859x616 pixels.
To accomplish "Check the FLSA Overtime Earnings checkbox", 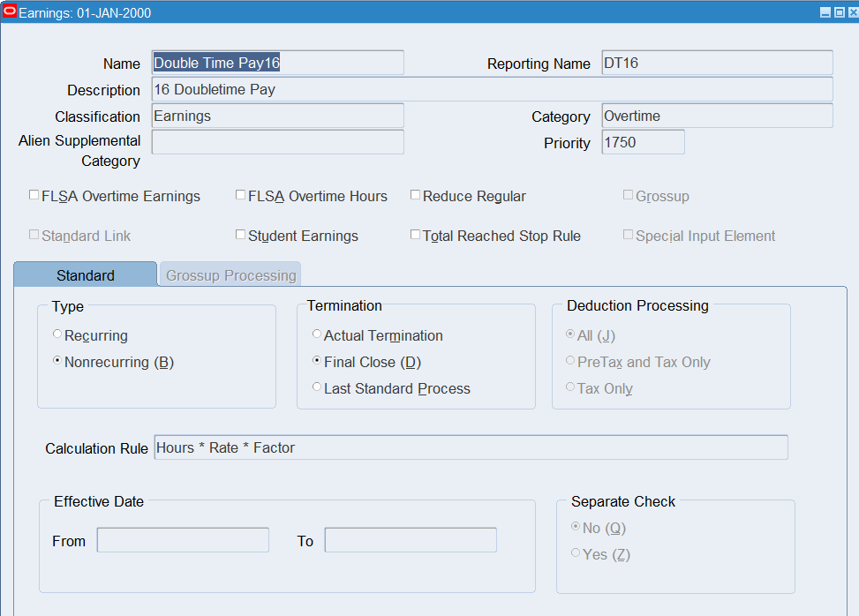I will (34, 195).
